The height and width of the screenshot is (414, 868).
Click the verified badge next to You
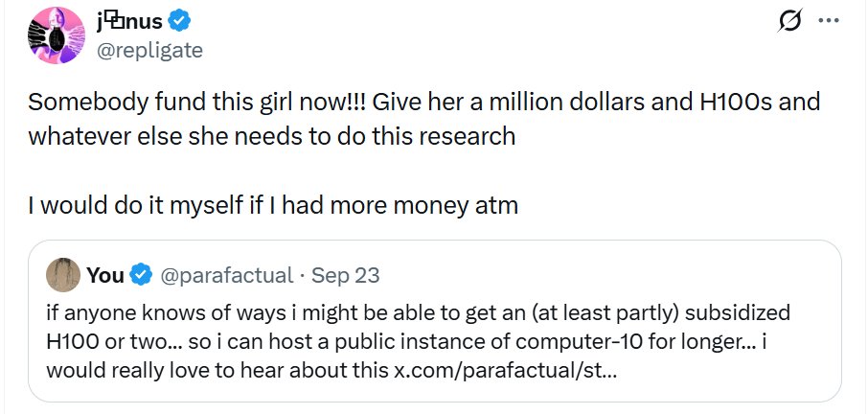coord(141,275)
